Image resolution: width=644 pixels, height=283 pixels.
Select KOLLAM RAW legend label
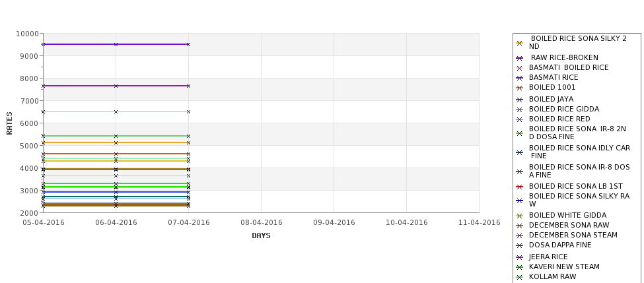pyautogui.click(x=552, y=276)
